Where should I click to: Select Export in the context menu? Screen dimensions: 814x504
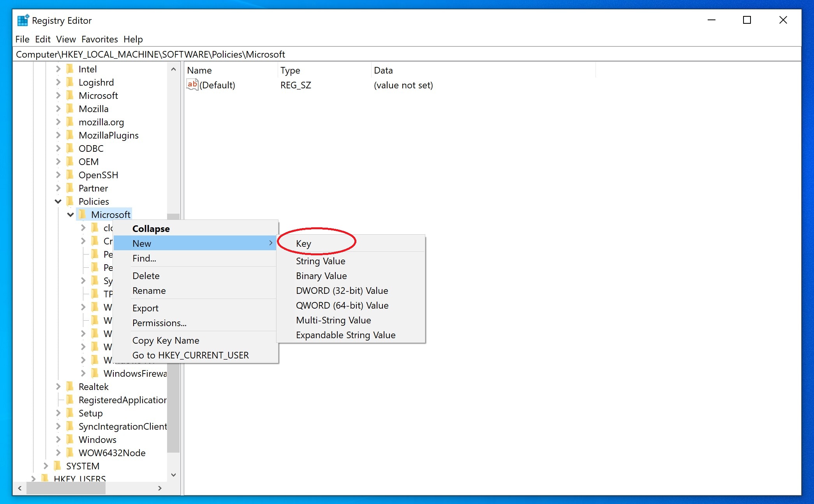pos(195,308)
